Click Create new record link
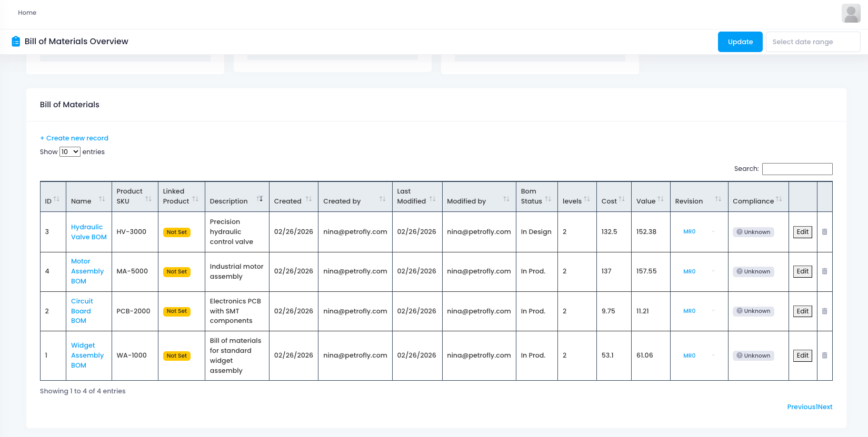 click(x=74, y=138)
